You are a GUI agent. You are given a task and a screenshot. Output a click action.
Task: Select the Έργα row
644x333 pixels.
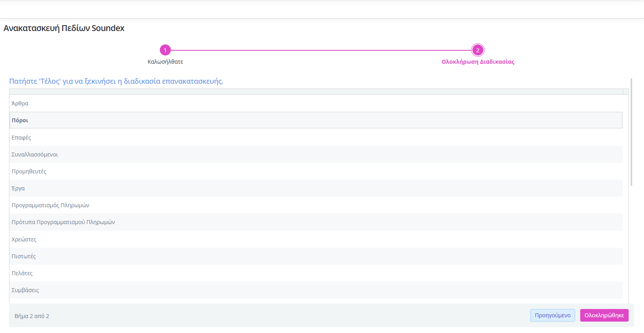point(316,188)
